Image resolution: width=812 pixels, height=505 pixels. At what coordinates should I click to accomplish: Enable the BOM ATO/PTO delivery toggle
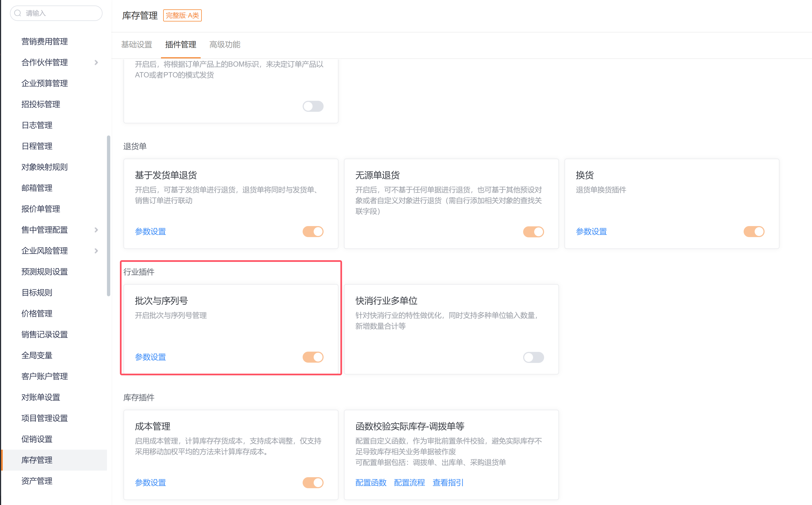[x=313, y=106]
